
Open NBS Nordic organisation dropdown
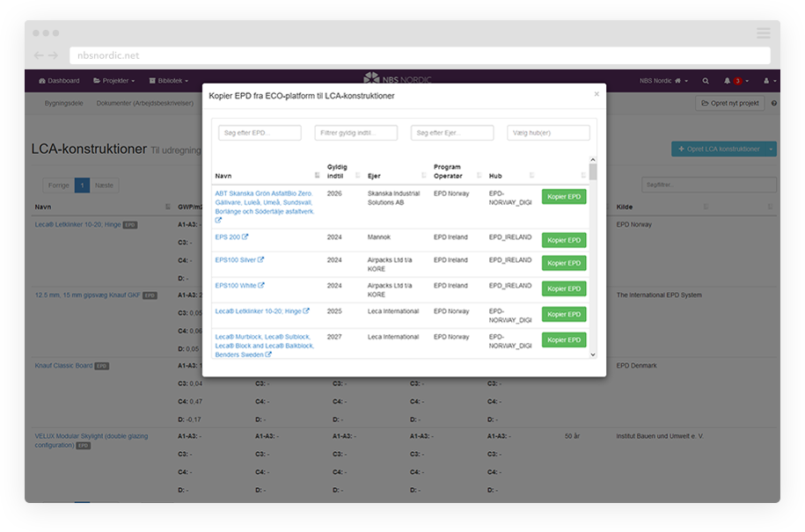pyautogui.click(x=663, y=81)
